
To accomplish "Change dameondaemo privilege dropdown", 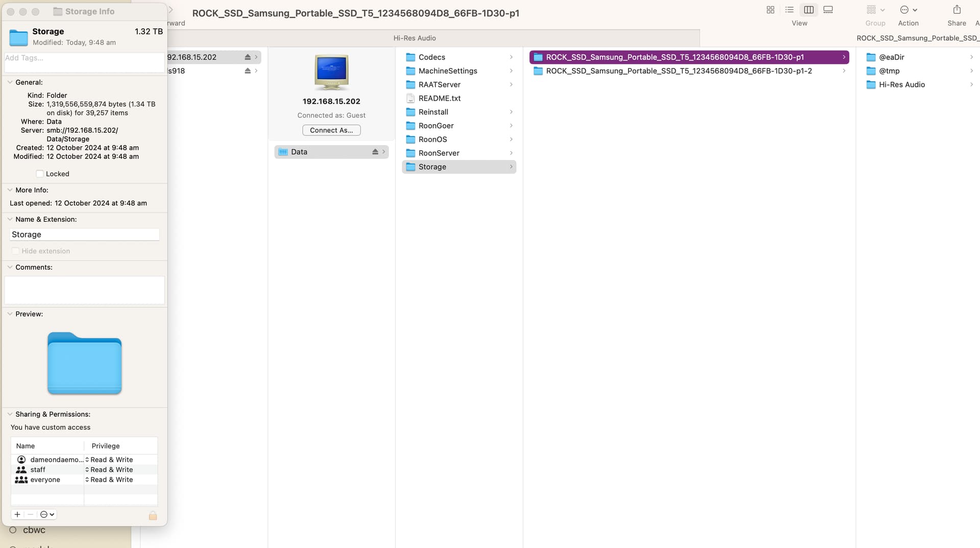I will 109,460.
